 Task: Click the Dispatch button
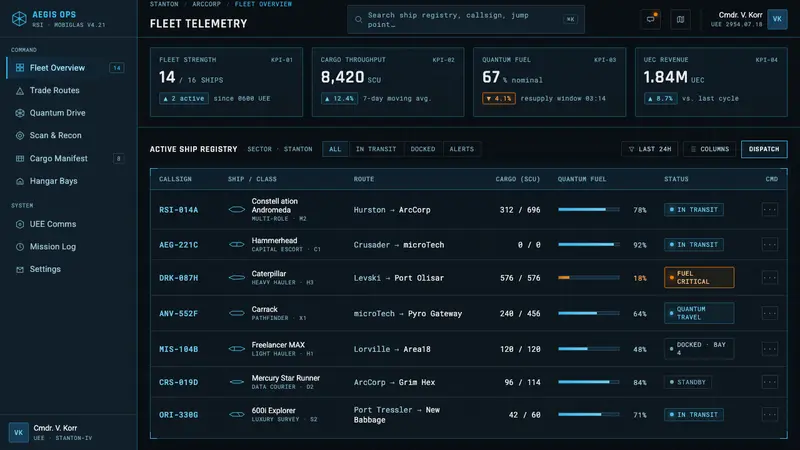click(764, 149)
